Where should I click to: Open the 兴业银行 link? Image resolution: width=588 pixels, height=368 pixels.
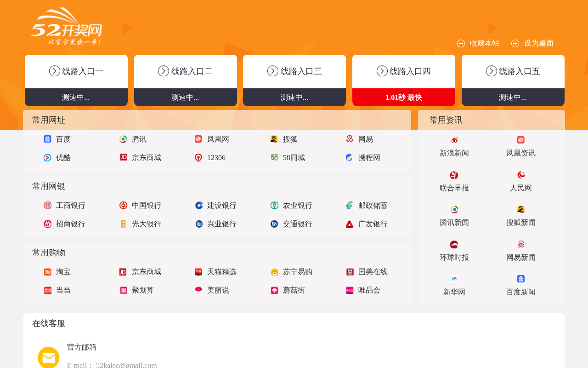pyautogui.click(x=222, y=224)
